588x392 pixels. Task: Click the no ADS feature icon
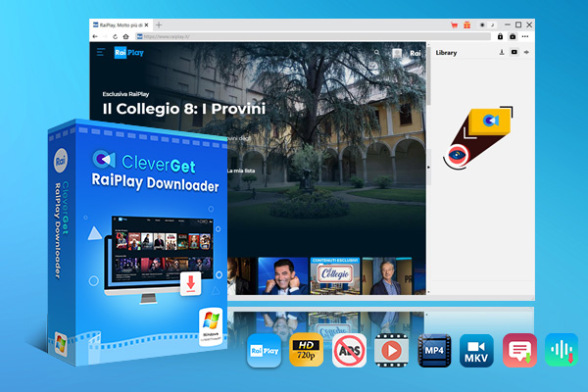point(349,351)
